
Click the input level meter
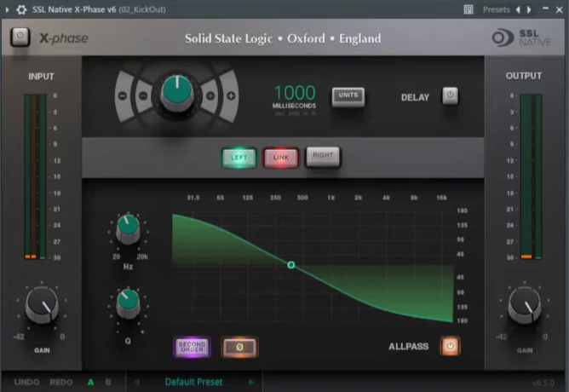(35, 176)
